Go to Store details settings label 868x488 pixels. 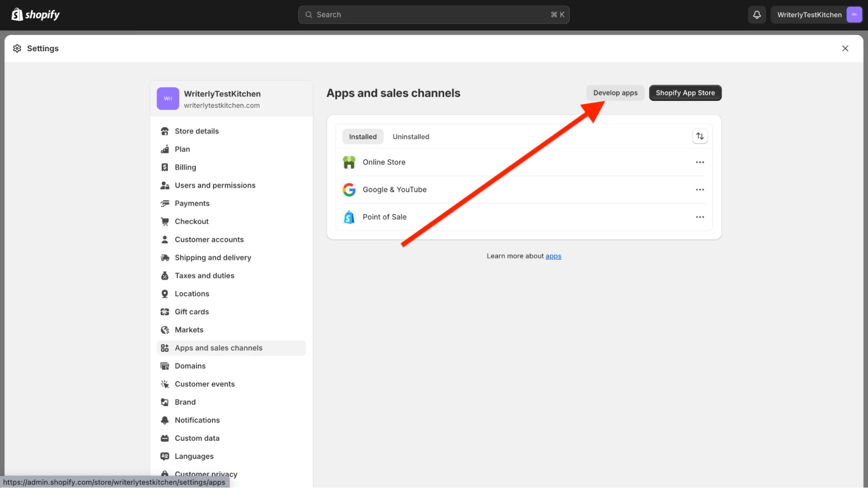pos(197,131)
